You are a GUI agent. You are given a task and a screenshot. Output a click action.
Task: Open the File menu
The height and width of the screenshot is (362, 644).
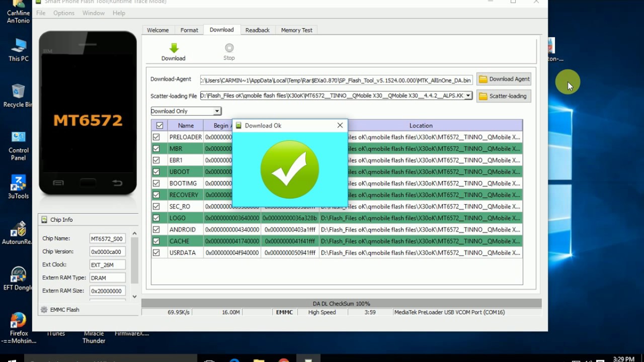[x=41, y=13]
